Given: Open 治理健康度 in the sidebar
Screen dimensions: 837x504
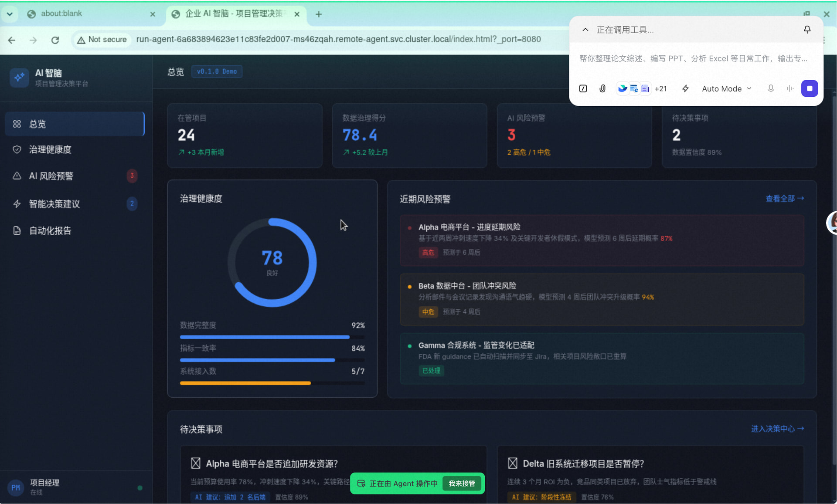Looking at the screenshot, I should point(75,149).
